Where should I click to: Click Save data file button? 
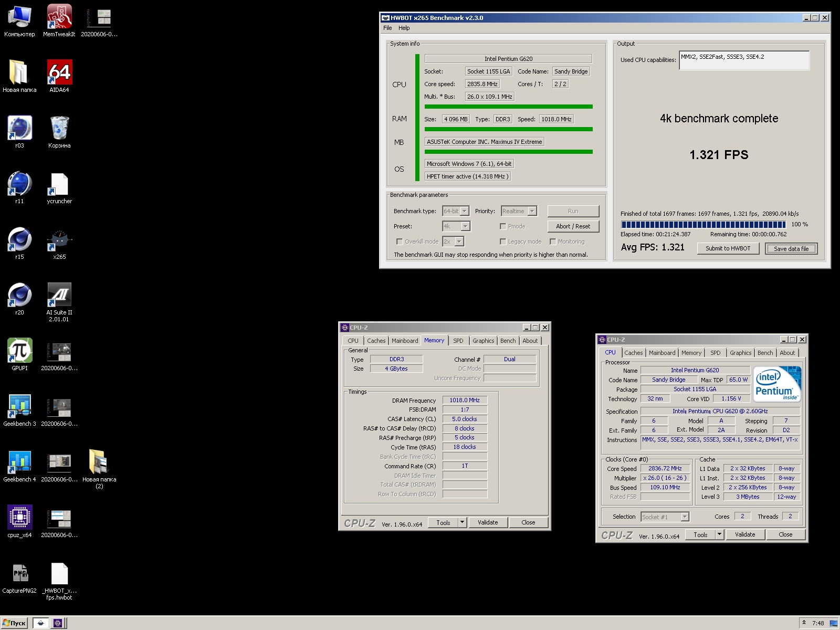tap(791, 248)
